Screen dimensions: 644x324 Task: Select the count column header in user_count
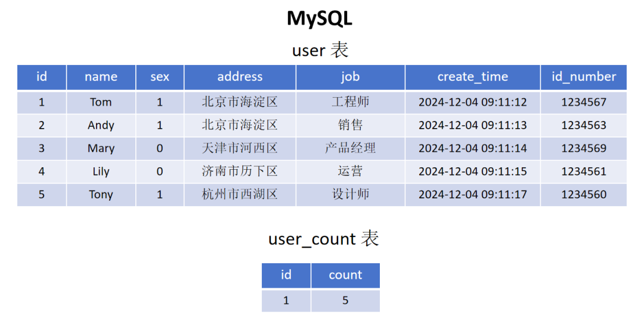tap(345, 275)
